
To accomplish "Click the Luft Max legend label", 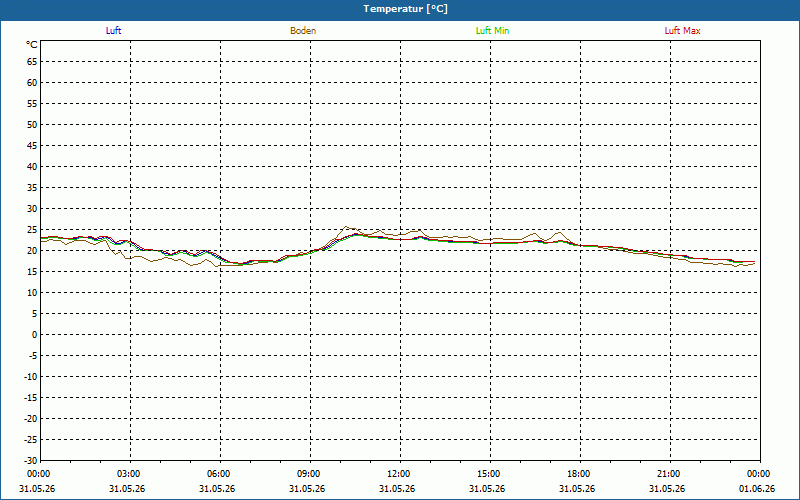I will coord(682,31).
